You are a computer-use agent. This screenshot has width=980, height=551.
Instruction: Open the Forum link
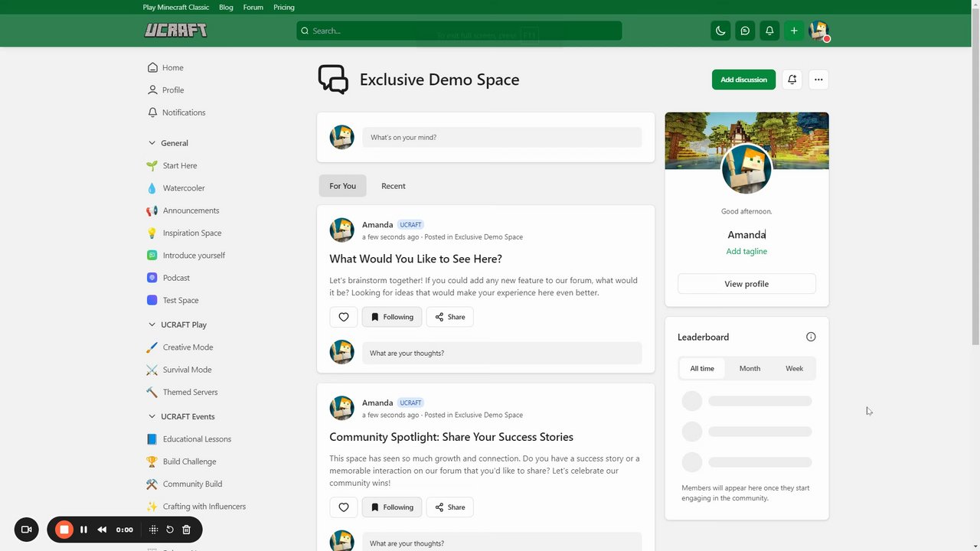[253, 7]
